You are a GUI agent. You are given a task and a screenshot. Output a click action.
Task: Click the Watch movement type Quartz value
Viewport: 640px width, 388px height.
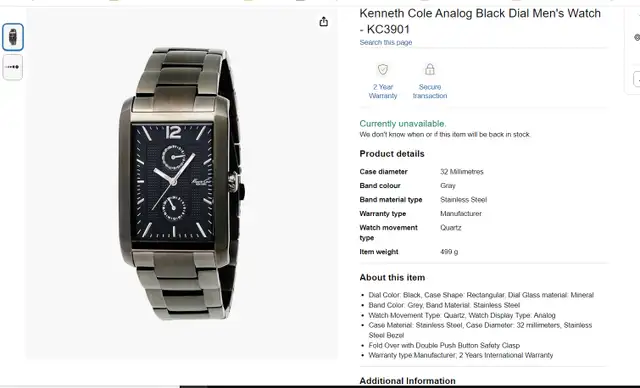click(x=450, y=228)
